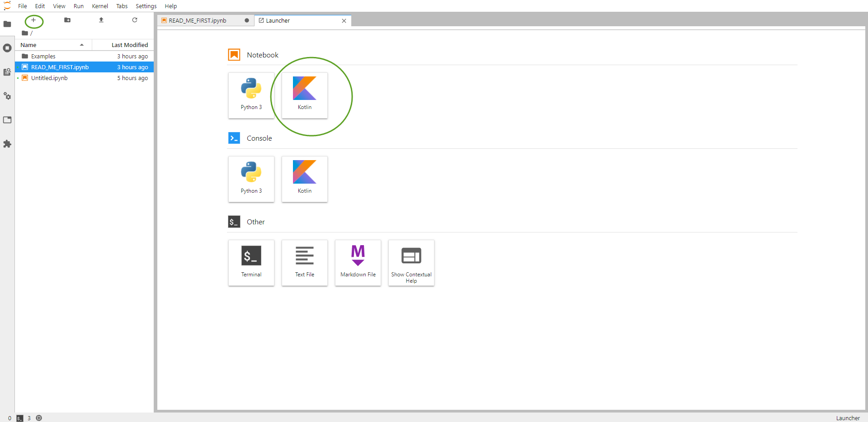Click the Upload Files arrow icon
Image resolution: width=868 pixels, height=422 pixels.
click(x=101, y=20)
